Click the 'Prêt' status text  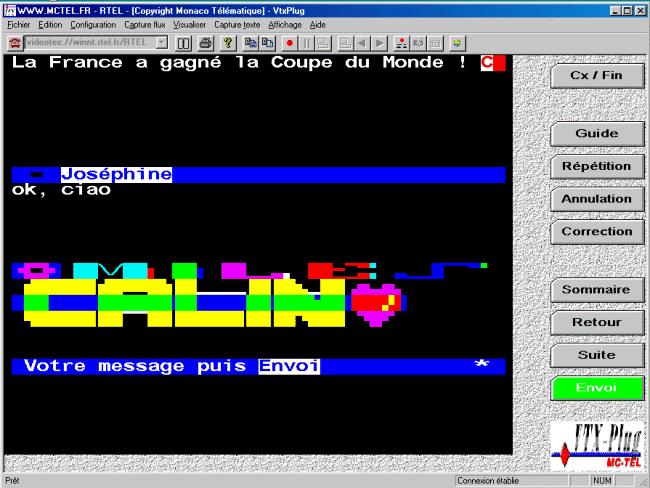pyautogui.click(x=12, y=481)
